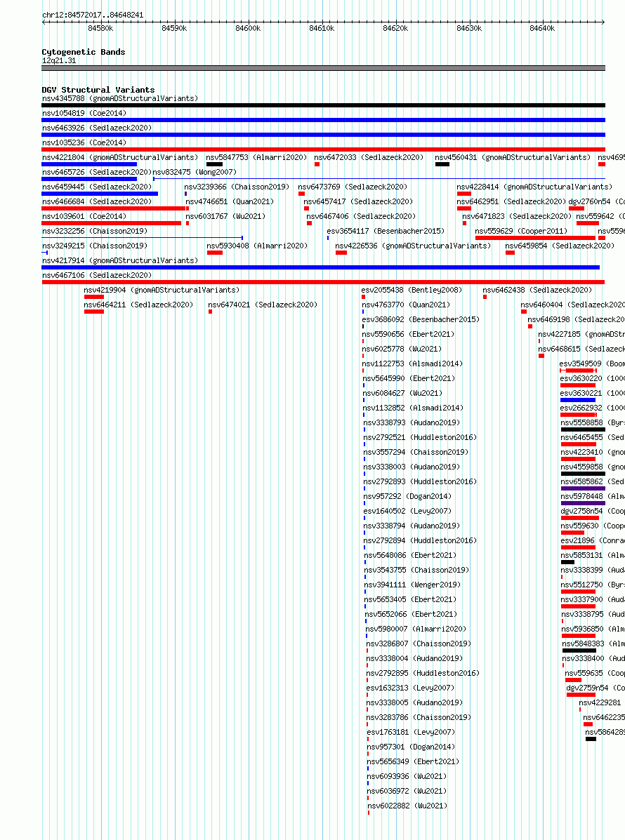This screenshot has height=840, width=625.
Task: Select nsv6467406 (Sedlazeck2020) variant
Action: pyautogui.click(x=361, y=216)
